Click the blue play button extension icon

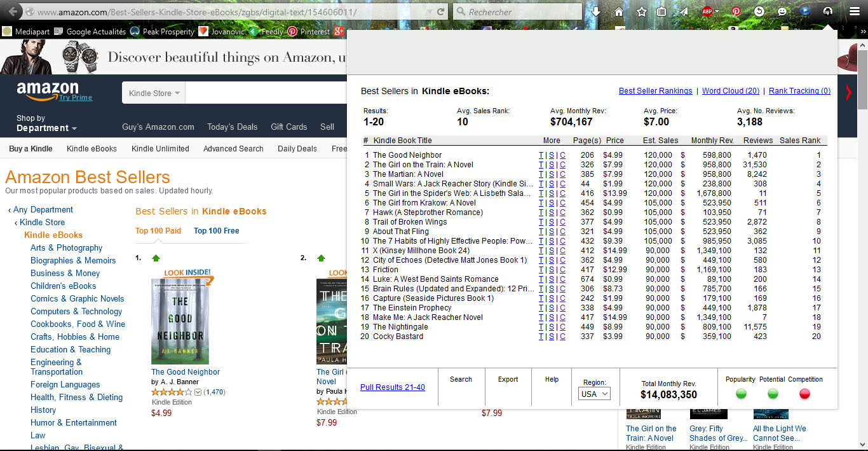click(x=804, y=11)
